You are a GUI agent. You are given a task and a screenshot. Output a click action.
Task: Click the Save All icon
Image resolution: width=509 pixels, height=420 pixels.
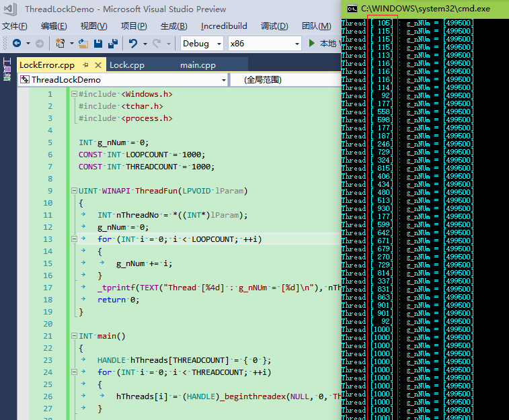point(112,43)
